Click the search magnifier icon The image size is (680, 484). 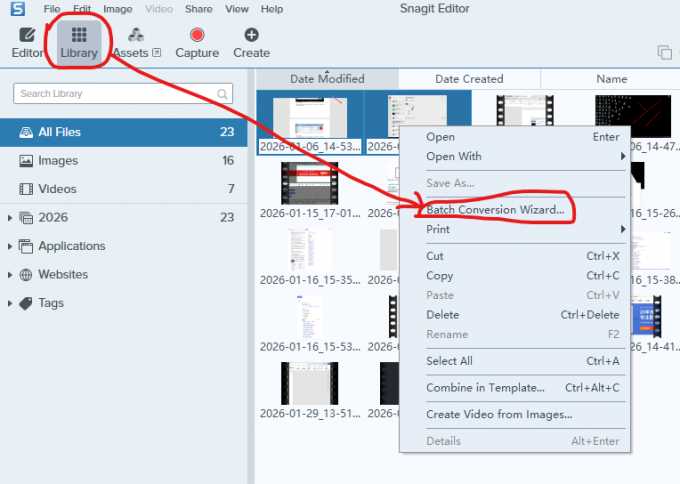click(222, 94)
